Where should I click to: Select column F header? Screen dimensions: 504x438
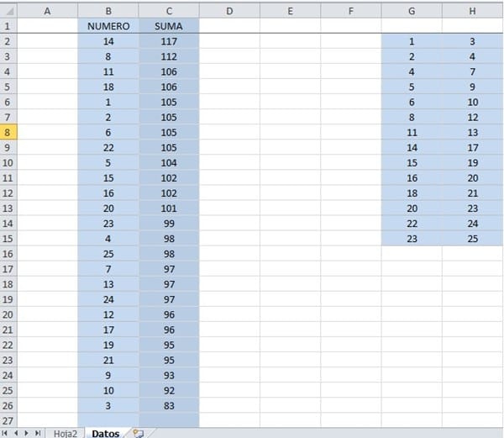coord(351,11)
